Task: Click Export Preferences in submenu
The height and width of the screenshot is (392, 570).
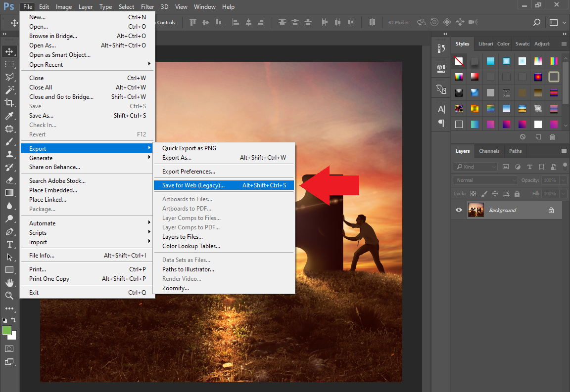Action: [189, 172]
